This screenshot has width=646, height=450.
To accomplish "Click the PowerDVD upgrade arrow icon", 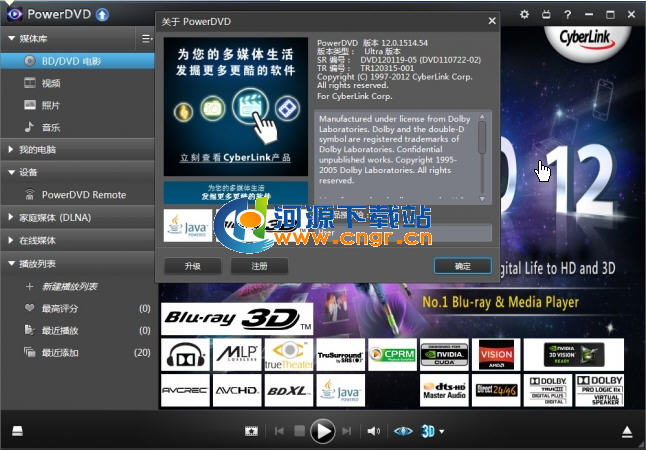I will click(x=102, y=16).
